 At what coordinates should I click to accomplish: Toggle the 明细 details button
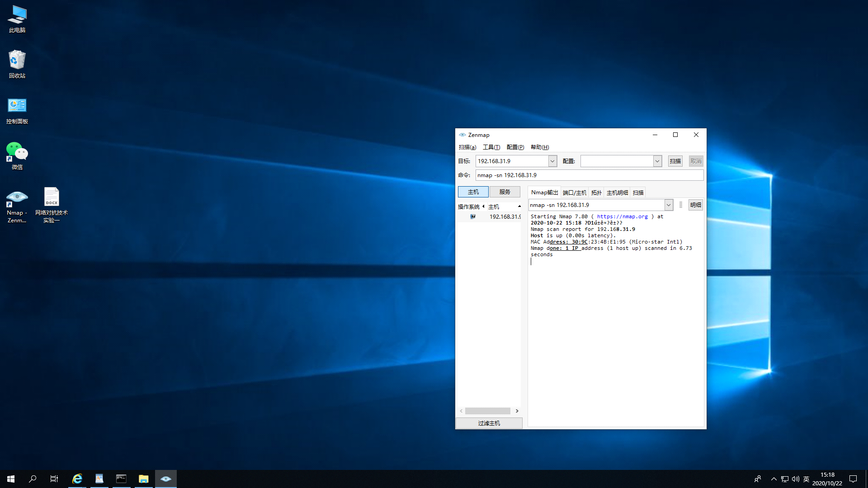(x=695, y=205)
